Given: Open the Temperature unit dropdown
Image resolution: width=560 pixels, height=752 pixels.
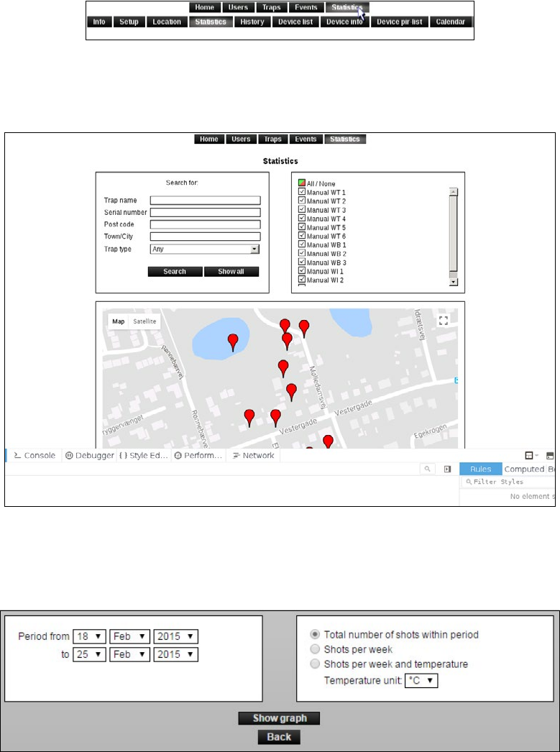Looking at the screenshot, I should pos(421,681).
